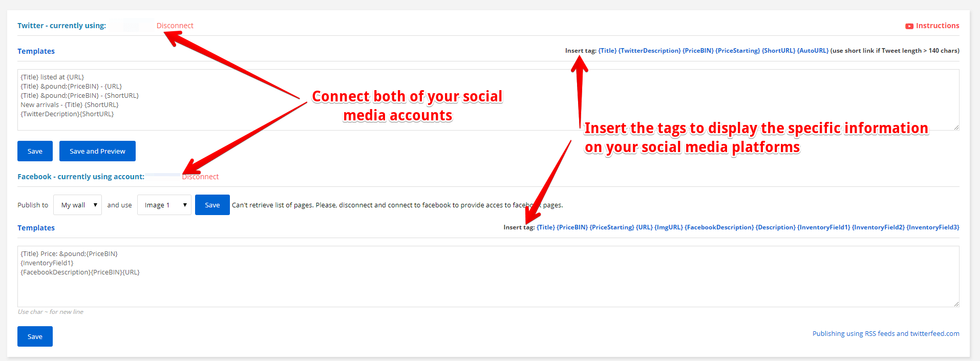
Task: Insert the {InventoryField1} tag
Action: point(824,227)
